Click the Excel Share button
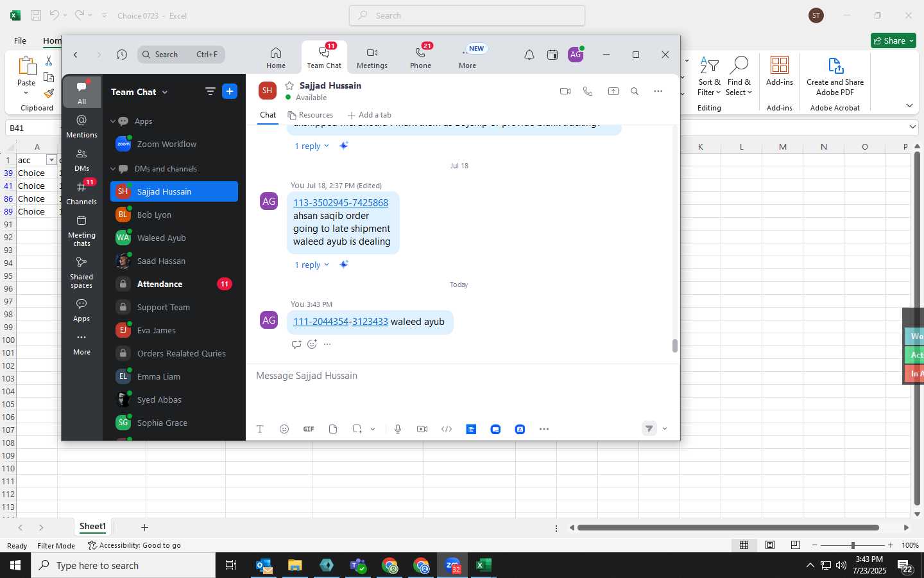Screen dimensions: 924x578 (893, 40)
